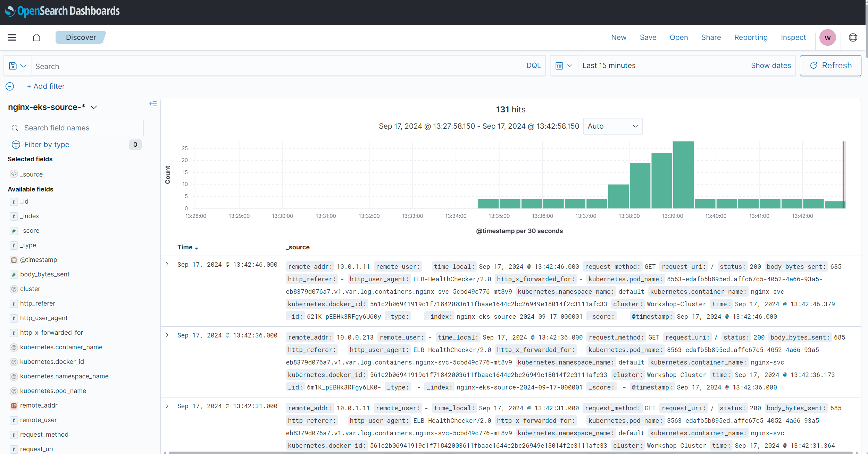Open the Auto interval dropdown
The image size is (868, 454).
tap(613, 126)
